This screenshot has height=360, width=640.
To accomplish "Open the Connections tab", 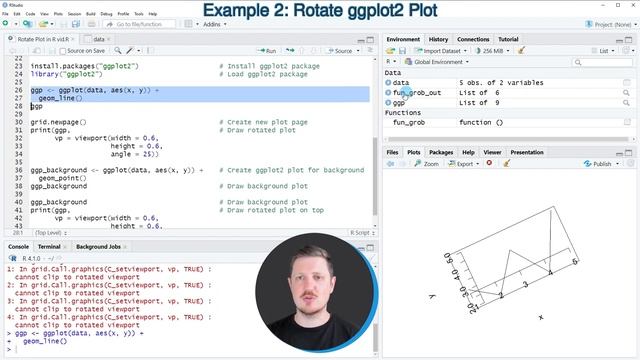I will 473,39.
